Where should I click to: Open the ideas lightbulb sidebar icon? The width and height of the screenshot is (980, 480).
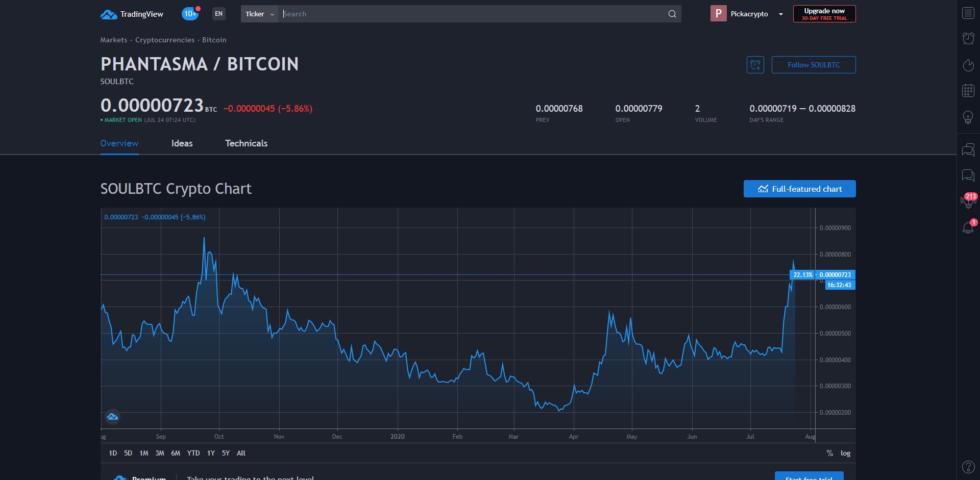pyautogui.click(x=968, y=117)
